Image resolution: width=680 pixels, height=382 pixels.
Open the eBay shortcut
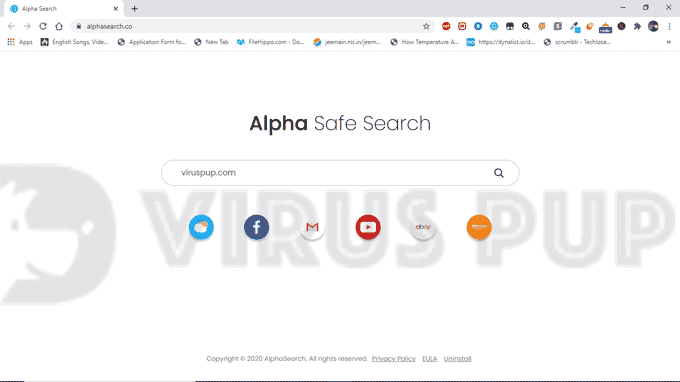tap(423, 227)
